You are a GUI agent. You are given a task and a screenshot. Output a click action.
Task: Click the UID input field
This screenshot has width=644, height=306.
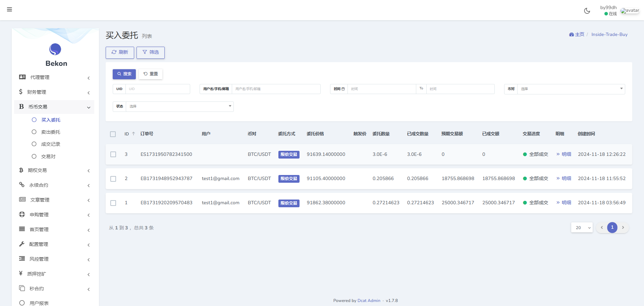click(158, 89)
